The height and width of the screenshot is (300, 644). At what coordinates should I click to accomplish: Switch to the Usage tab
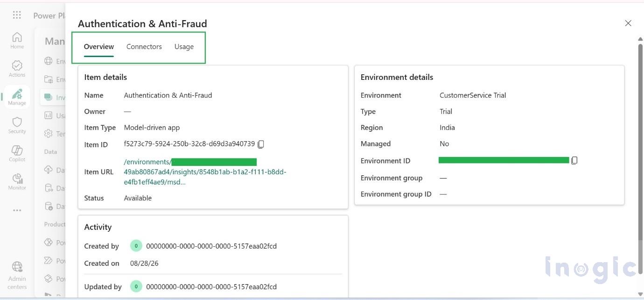tap(184, 47)
